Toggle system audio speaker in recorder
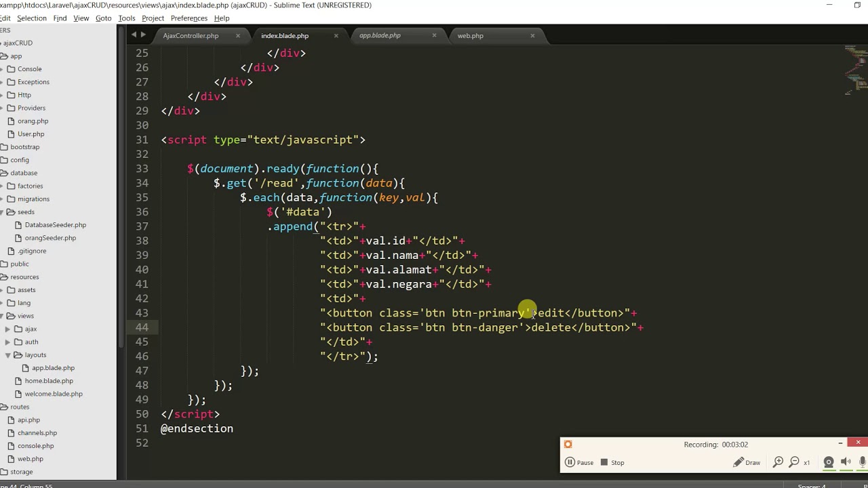 coord(846,462)
